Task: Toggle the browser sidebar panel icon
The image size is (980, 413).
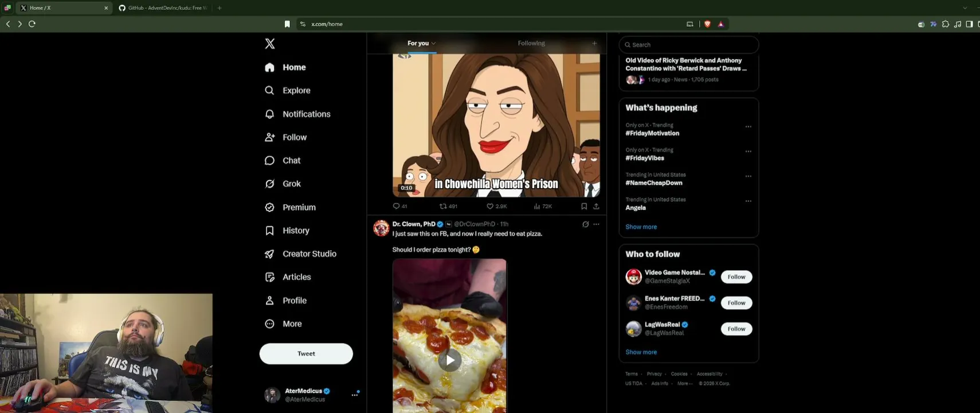Action: (x=969, y=24)
